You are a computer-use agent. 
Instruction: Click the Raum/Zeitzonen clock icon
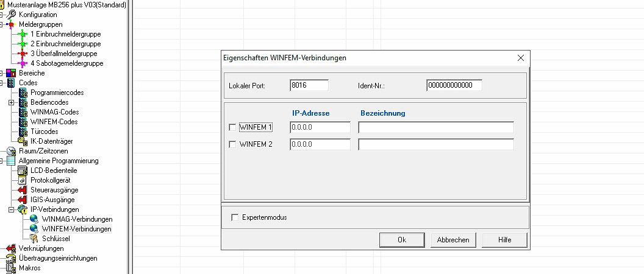(11, 151)
